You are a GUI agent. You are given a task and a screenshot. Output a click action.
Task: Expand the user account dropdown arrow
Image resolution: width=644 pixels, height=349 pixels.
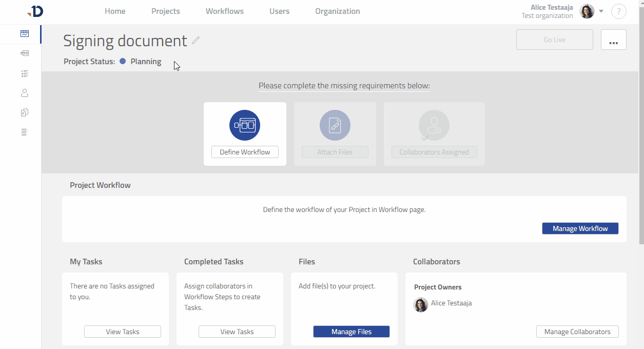tap(601, 11)
